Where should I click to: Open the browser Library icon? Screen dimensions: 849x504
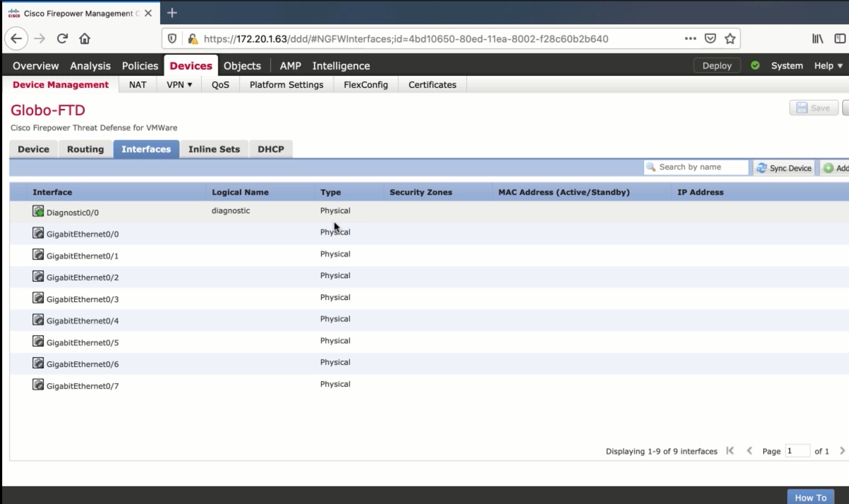(x=818, y=39)
